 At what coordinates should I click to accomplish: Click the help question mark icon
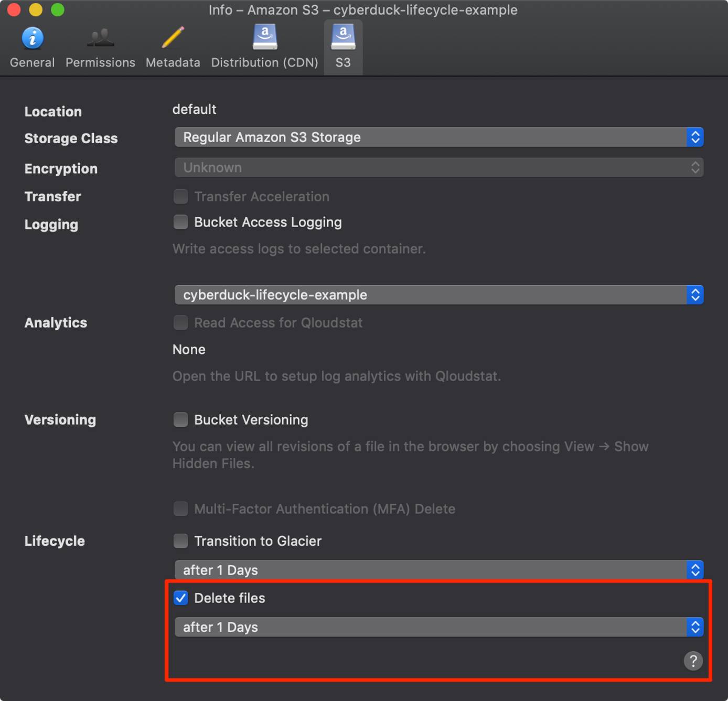693,661
